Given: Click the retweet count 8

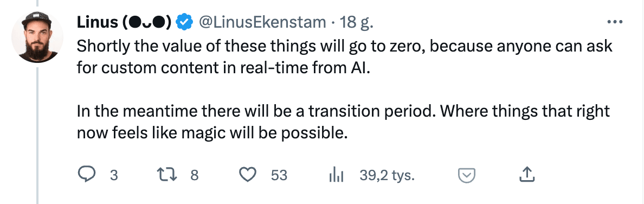Looking at the screenshot, I should pyautogui.click(x=194, y=176).
